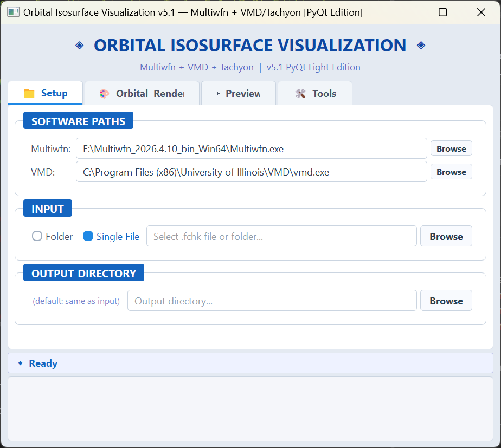Click the OUTPUT DIRECTORY section header
This screenshot has width=501, height=448.
[x=83, y=273]
